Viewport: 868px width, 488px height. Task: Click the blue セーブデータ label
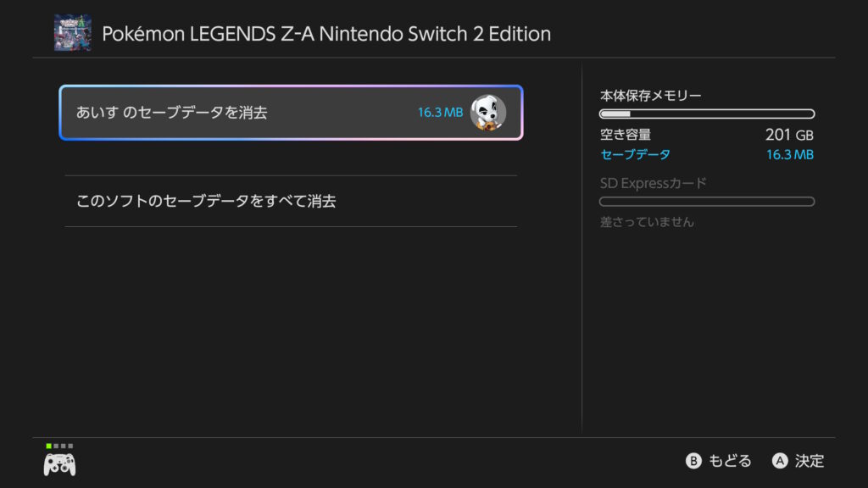pos(635,154)
